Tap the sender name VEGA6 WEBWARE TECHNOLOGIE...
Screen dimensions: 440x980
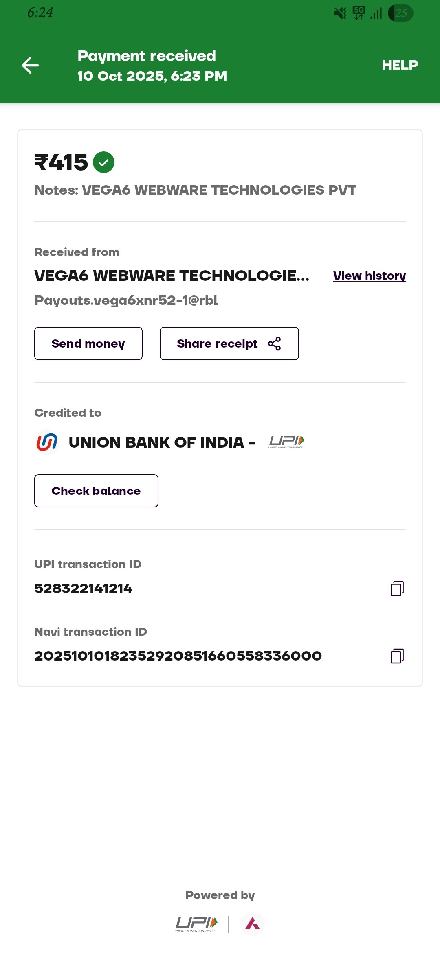click(x=172, y=276)
